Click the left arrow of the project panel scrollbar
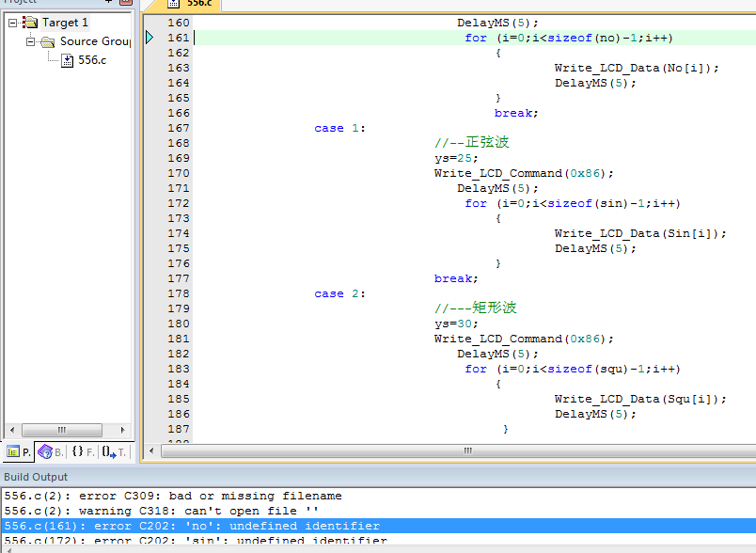The height and width of the screenshot is (553, 756). click(12, 430)
